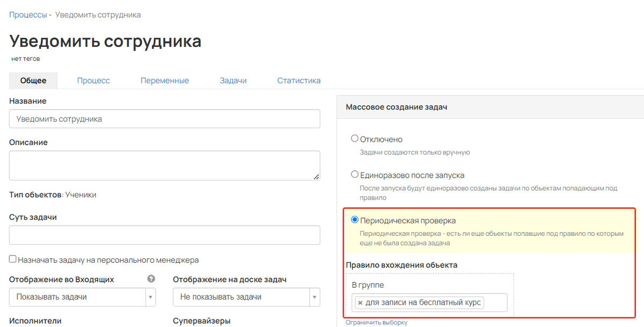Go to the Задачи tab

(233, 81)
